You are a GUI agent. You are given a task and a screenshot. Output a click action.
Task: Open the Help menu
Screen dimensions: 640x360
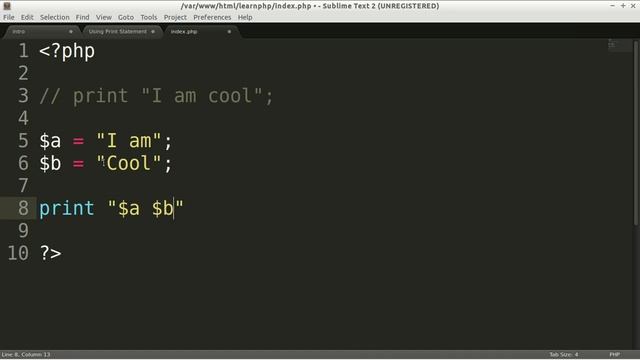coord(245,17)
